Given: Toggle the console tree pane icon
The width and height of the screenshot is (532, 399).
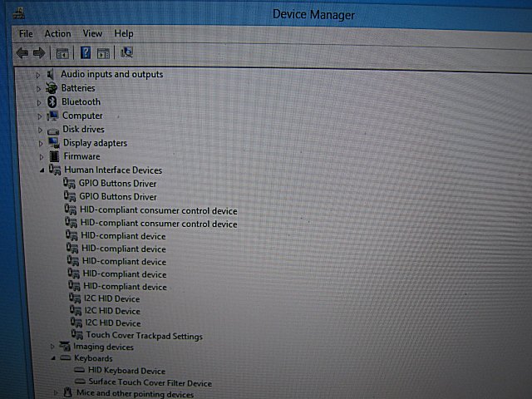Looking at the screenshot, I should (x=62, y=53).
